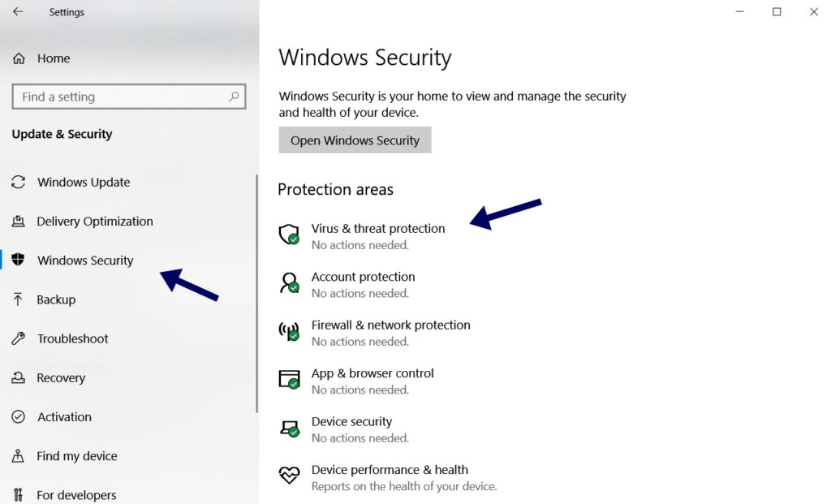Click the Activation checkmark icon
Screen dimensions: 831x504
(18, 416)
